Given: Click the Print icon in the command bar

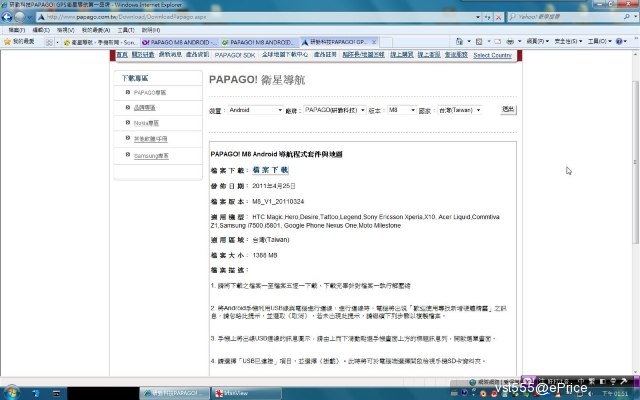Looking at the screenshot, I should 510,41.
